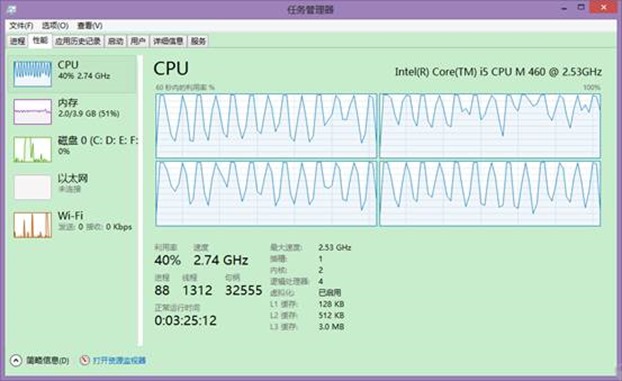
Task: Click the resource monitor icon at bottom
Action: point(84,360)
